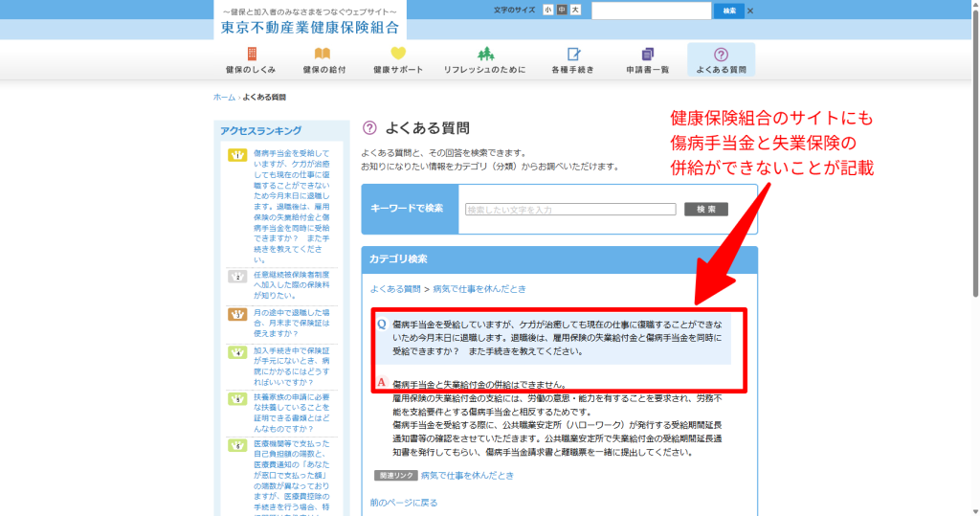Go to 申請書一覧 menu
The image size is (980, 516).
pos(648,70)
